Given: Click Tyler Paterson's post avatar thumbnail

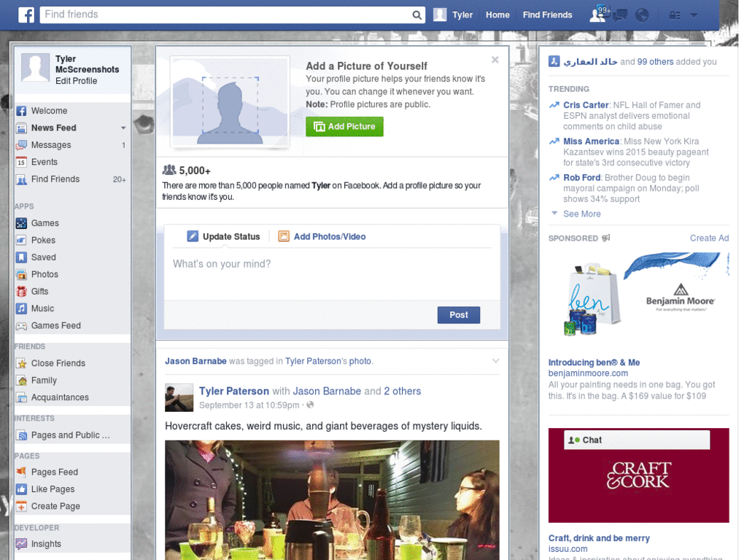Looking at the screenshot, I should coord(179,397).
